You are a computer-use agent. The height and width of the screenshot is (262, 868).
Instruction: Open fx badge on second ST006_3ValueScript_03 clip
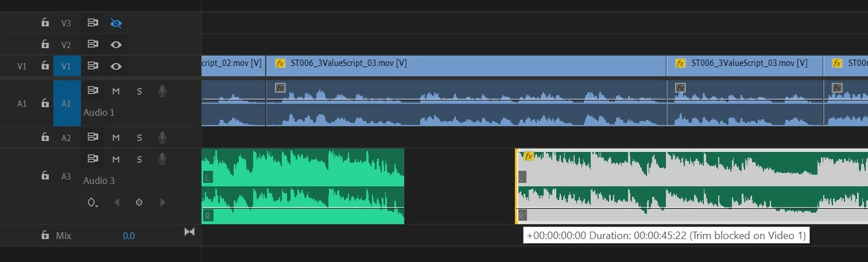680,63
